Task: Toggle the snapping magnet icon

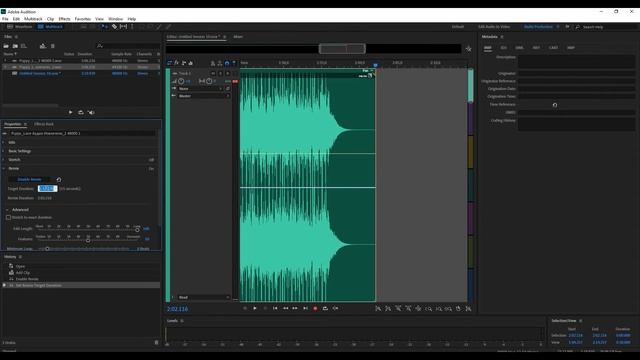Action: pos(227,63)
